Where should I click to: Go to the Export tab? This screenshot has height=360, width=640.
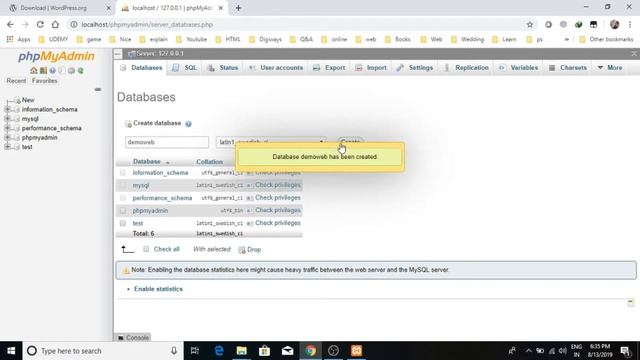click(329, 68)
